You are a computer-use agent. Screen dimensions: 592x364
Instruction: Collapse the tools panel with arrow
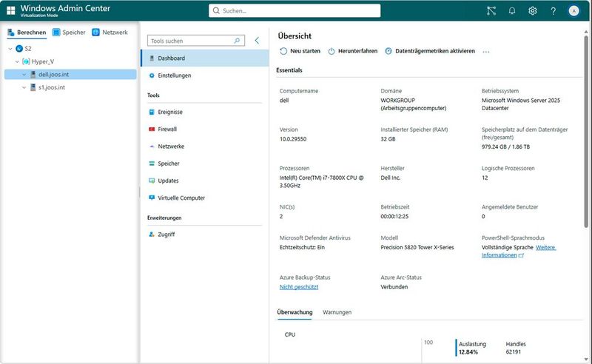tap(257, 41)
